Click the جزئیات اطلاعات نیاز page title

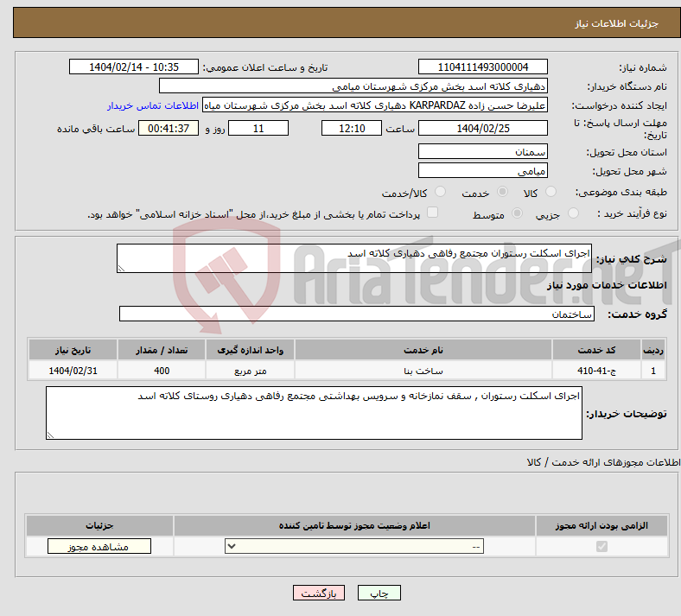(x=617, y=23)
